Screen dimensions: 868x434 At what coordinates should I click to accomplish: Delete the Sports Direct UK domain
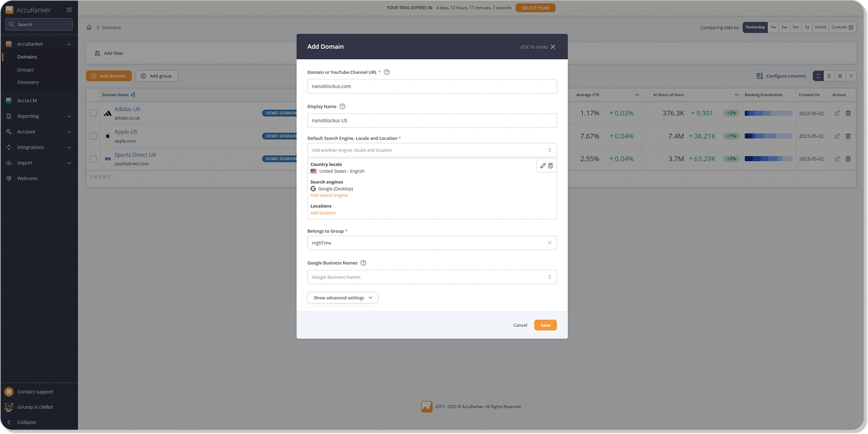(x=848, y=159)
